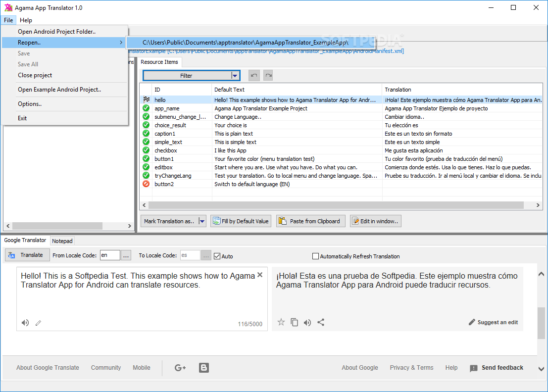Viewport: 548px width, 392px height.
Task: Toggle the Auto checkbox
Action: 217,256
